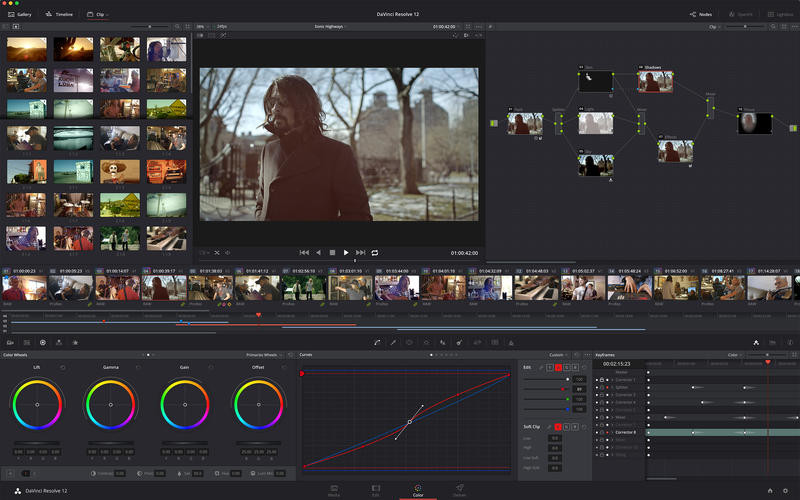The width and height of the screenshot is (800, 500).
Task: Open the Curves palette icon
Action: [x=376, y=343]
